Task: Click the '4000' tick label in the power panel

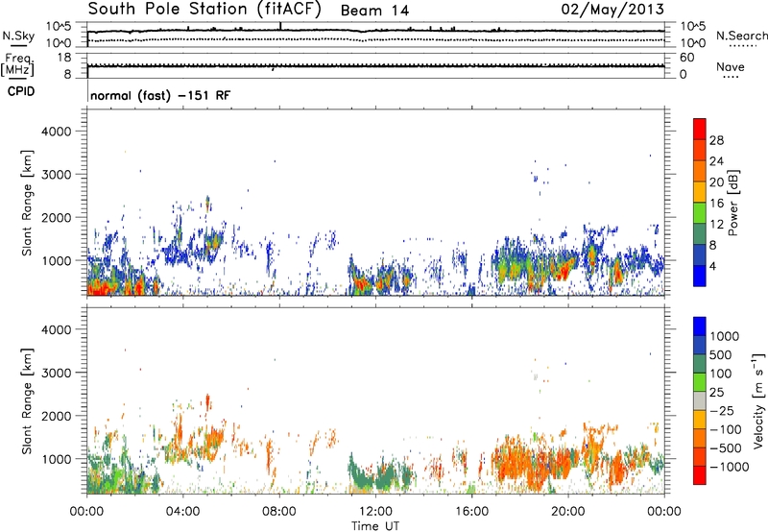Action: (57, 132)
